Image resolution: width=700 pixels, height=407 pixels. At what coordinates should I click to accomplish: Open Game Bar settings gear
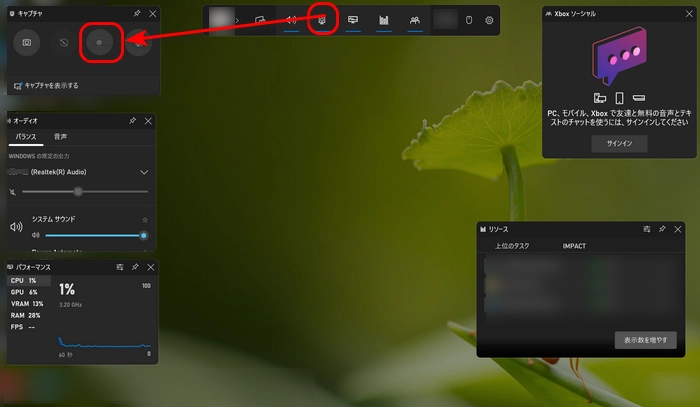[489, 20]
